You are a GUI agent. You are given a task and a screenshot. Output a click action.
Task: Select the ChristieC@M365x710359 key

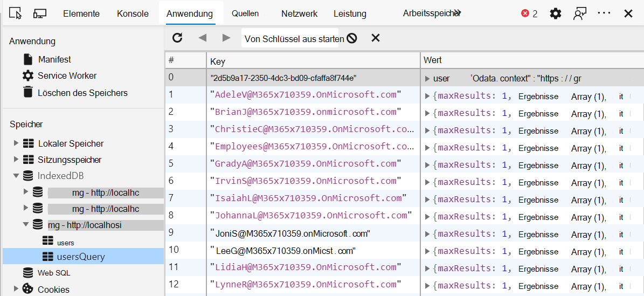tap(312, 129)
